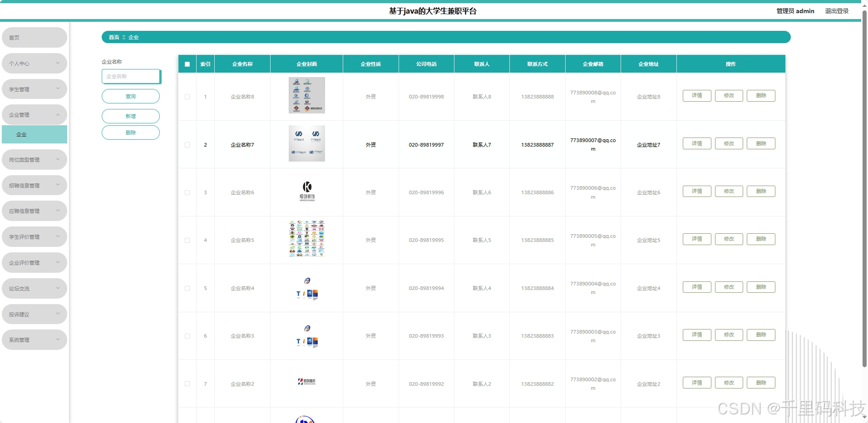Expand the 投诉建议 sidebar menu

click(x=35, y=315)
